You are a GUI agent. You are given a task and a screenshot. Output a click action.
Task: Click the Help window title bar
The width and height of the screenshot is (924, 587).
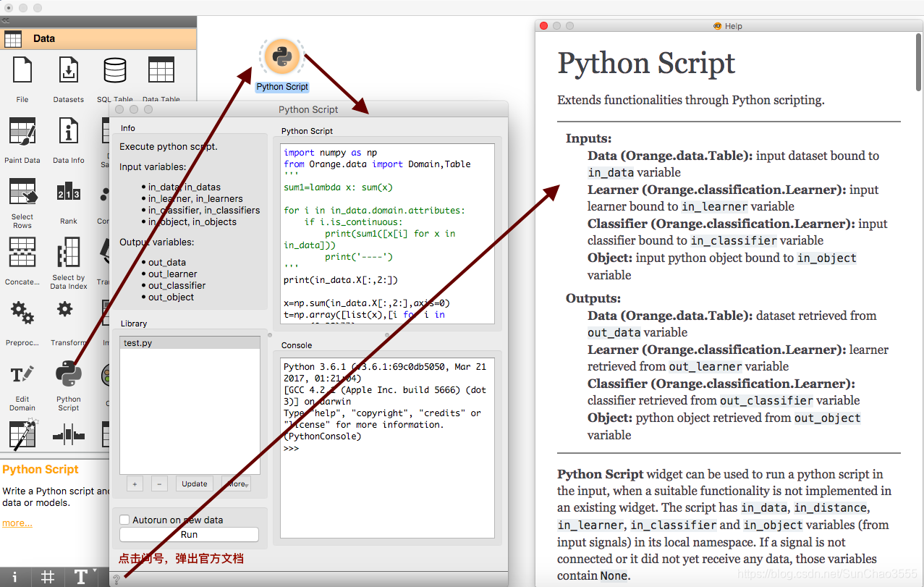(729, 26)
